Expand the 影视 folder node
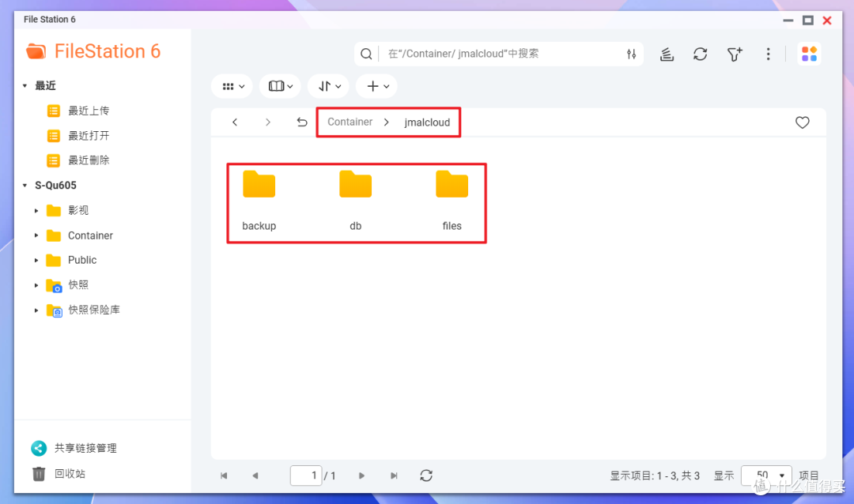The image size is (854, 504). 36,211
